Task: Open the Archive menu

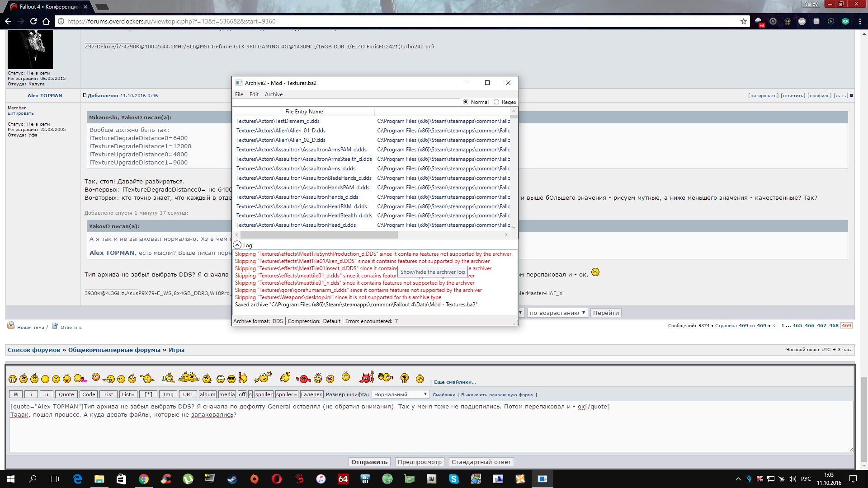Action: coord(274,94)
